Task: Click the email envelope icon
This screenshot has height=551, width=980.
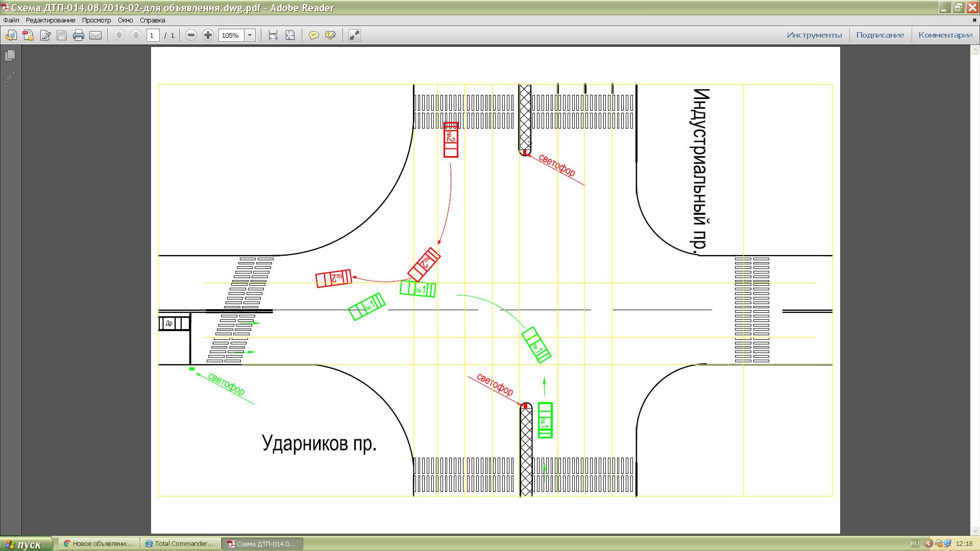Action: [95, 35]
